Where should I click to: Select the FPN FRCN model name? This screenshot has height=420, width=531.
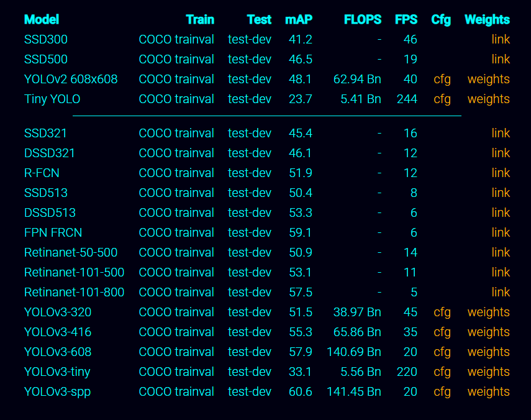click(53, 233)
